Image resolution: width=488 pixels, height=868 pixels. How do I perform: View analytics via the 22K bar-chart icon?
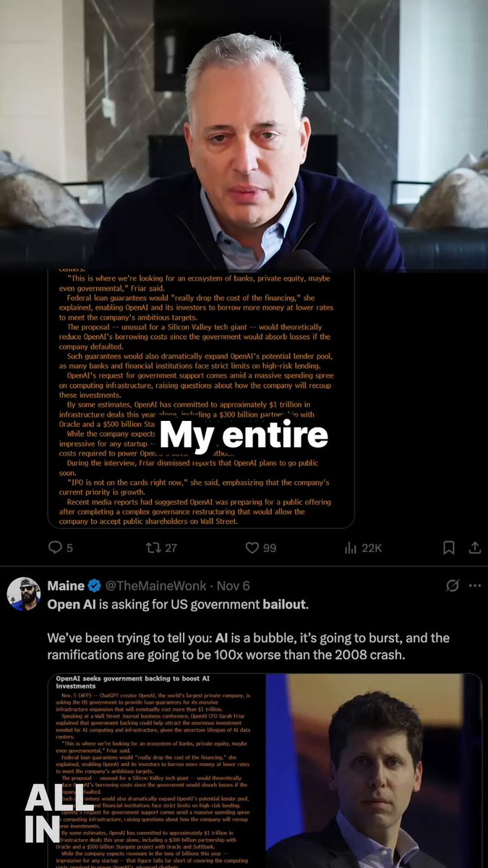351,548
